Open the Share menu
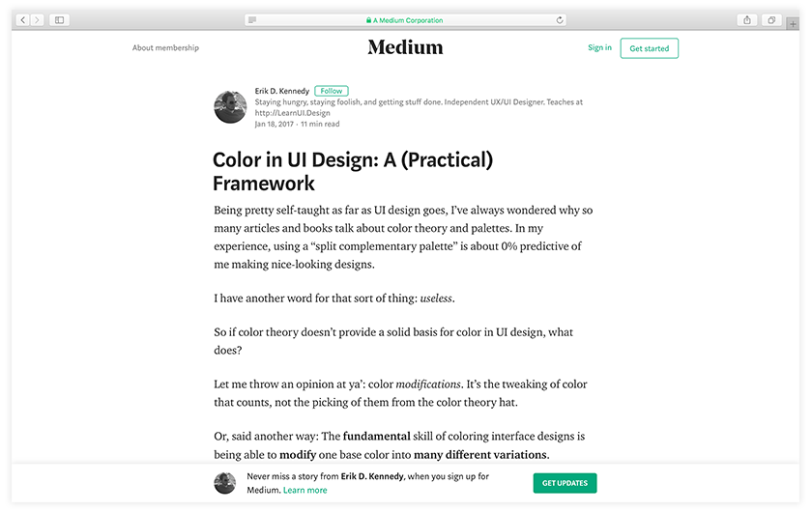This screenshot has height=512, width=812. (747, 19)
